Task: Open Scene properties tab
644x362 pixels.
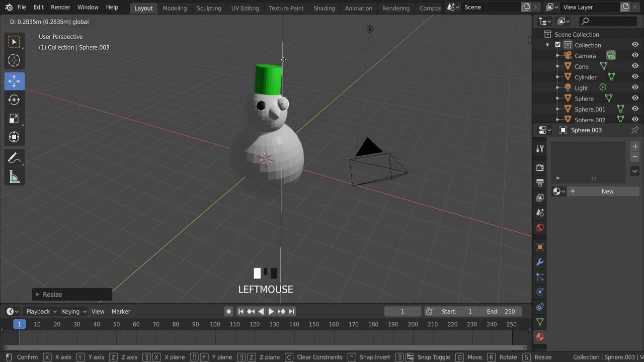Action: click(540, 213)
